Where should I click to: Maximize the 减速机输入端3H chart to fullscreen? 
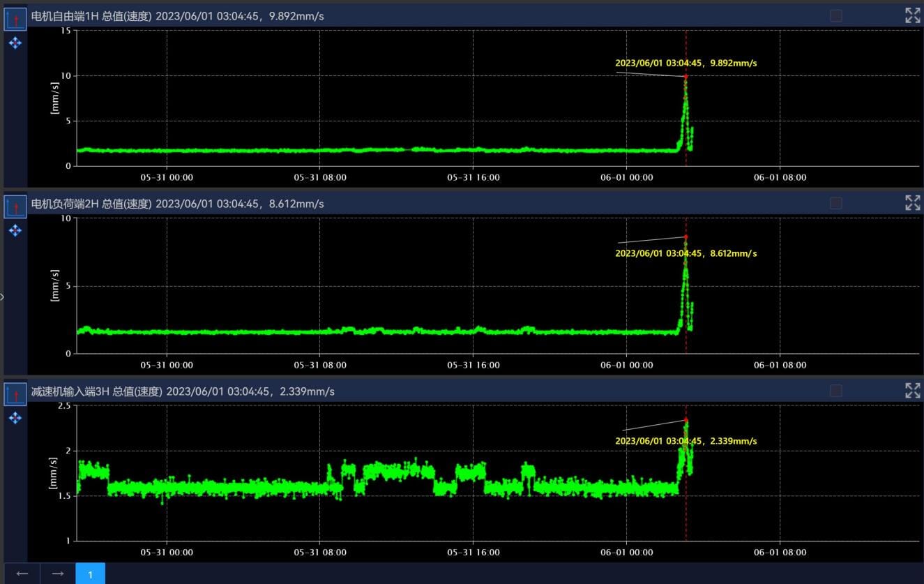912,391
